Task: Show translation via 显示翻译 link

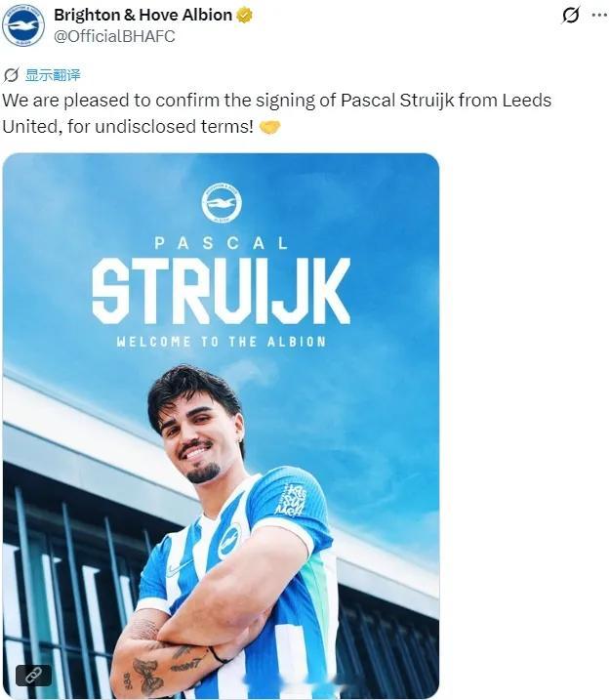Action: click(53, 75)
